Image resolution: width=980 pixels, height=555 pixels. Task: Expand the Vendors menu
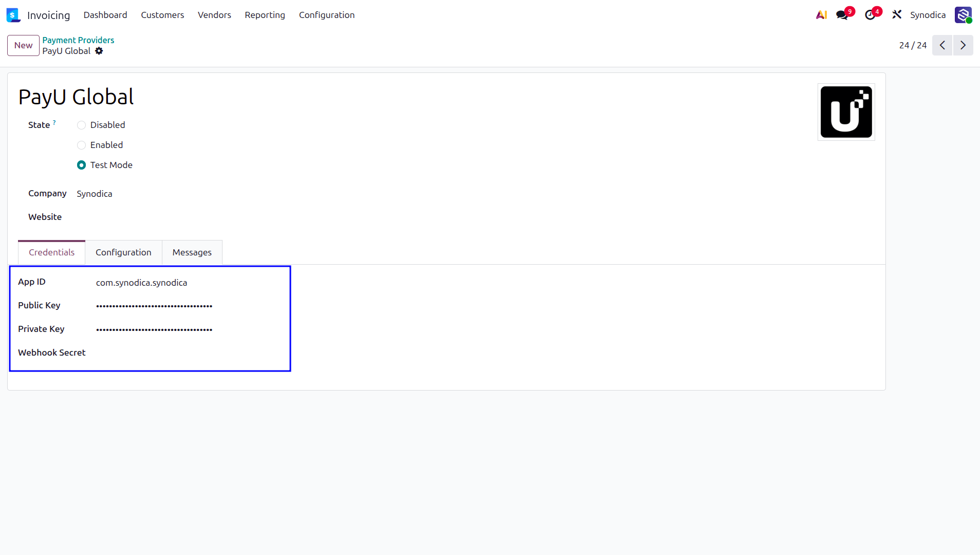pos(214,15)
